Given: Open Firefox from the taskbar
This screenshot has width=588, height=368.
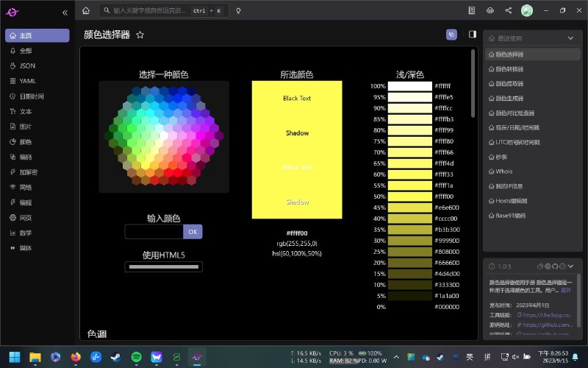Looking at the screenshot, I should tap(75, 357).
